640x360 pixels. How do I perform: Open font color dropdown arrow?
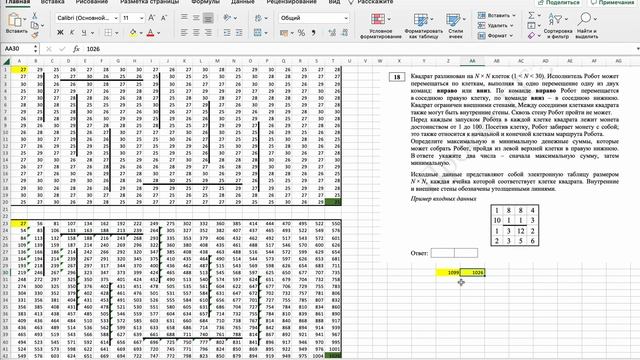(x=159, y=33)
